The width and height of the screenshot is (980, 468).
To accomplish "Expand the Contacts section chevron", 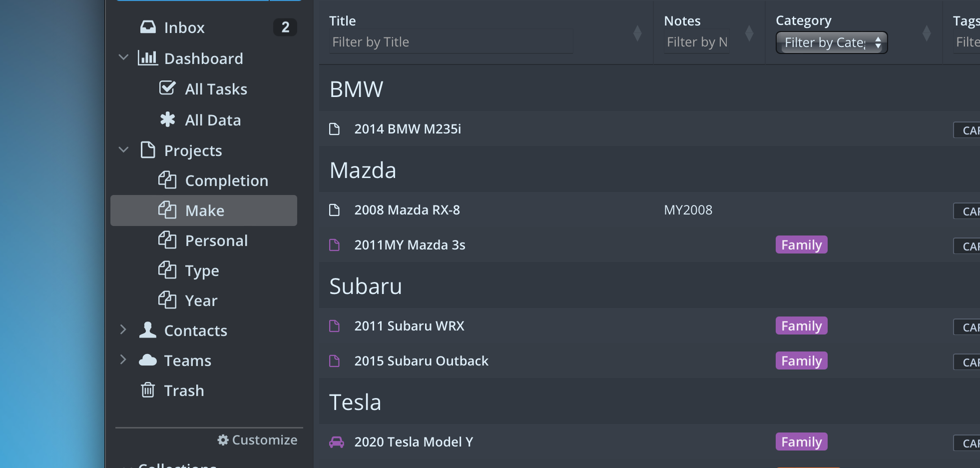I will 123,329.
